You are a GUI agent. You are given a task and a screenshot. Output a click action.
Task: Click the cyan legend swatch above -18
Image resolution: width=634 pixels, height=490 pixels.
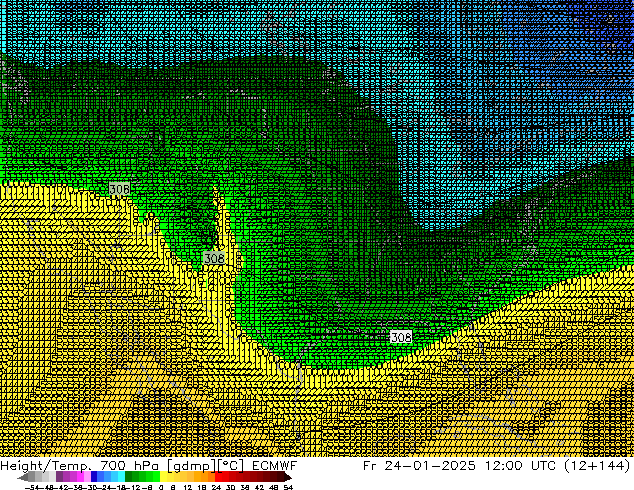122,477
